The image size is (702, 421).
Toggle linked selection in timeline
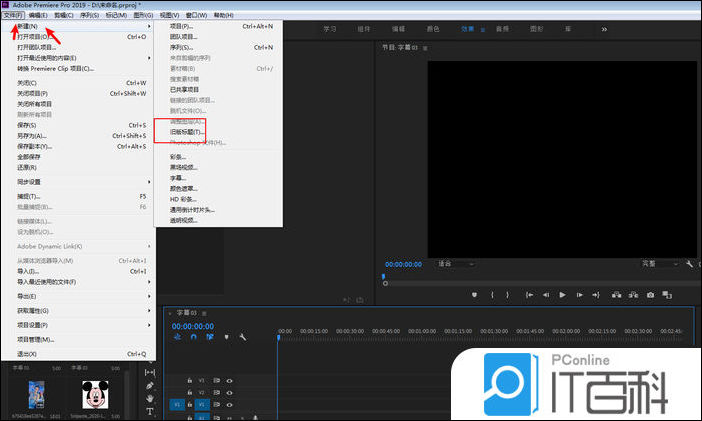click(210, 337)
